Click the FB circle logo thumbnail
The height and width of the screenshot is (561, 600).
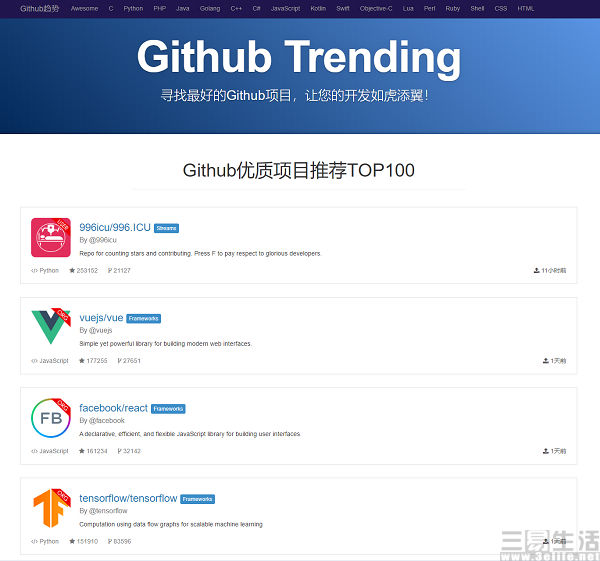[51, 418]
